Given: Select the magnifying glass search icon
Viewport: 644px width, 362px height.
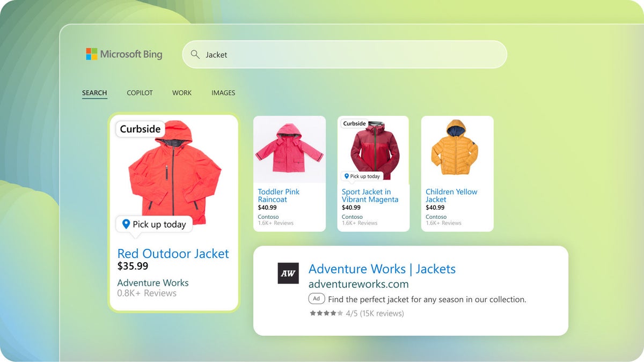Looking at the screenshot, I should [196, 54].
